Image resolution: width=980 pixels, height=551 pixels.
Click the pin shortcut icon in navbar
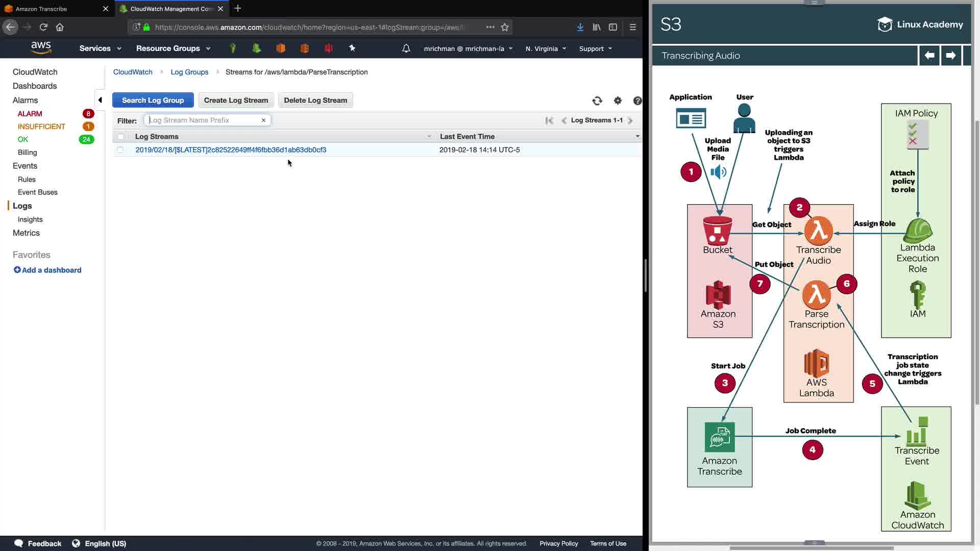(352, 48)
